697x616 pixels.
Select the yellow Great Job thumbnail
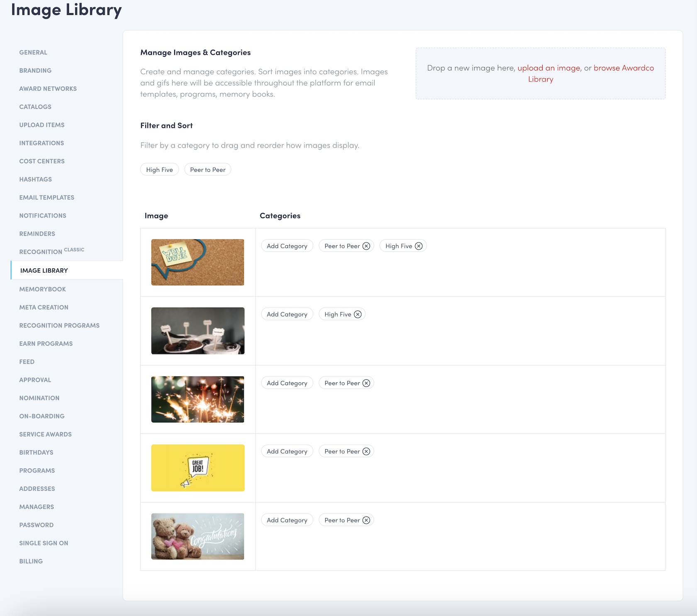(x=197, y=468)
